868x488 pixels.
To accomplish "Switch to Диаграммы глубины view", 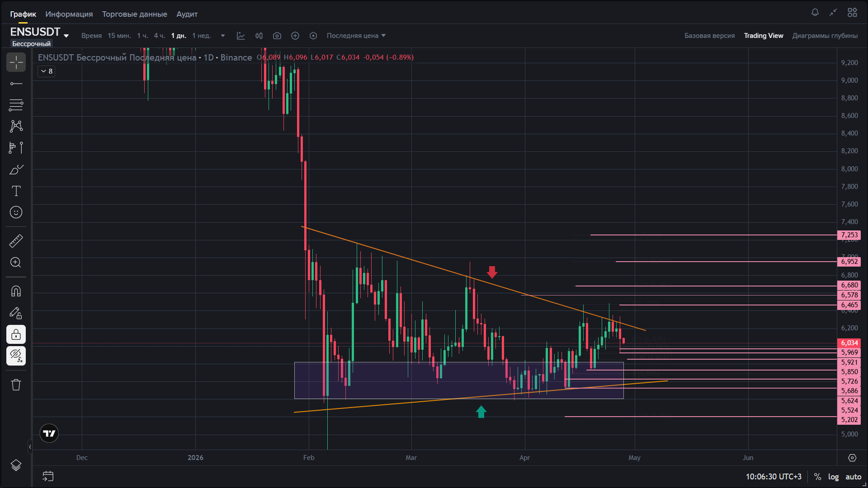I will 825,36.
